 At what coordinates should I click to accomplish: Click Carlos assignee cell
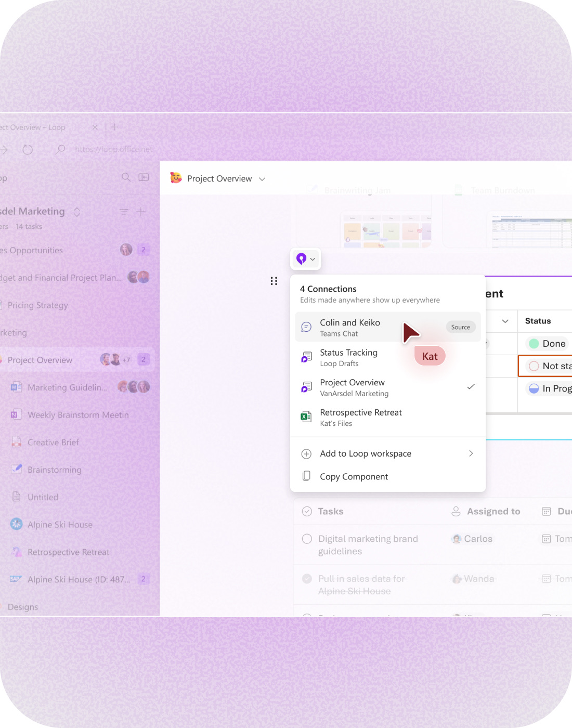[x=472, y=539]
